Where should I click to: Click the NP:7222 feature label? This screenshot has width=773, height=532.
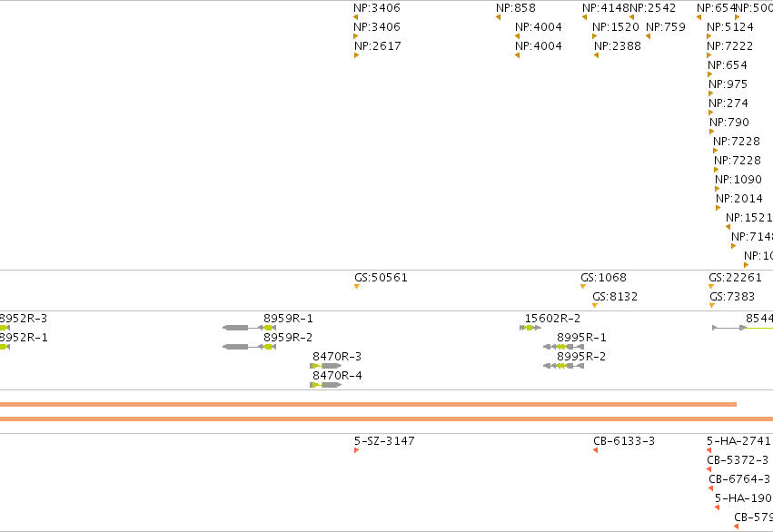(730, 46)
